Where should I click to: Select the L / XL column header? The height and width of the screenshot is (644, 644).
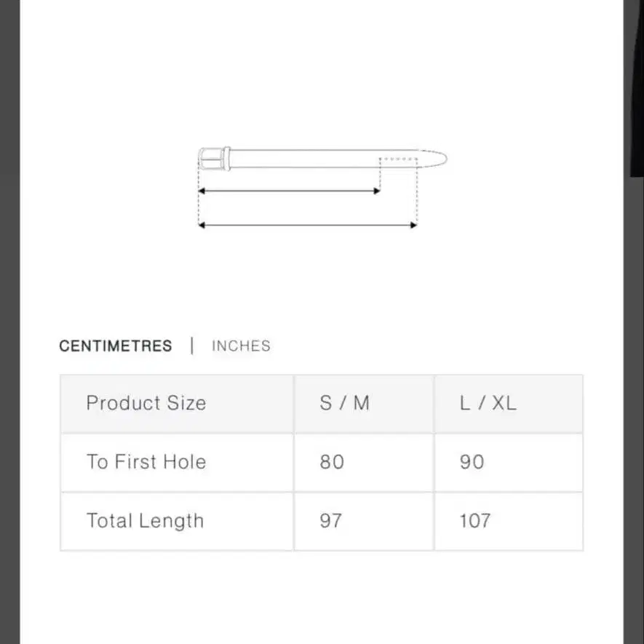pos(488,403)
